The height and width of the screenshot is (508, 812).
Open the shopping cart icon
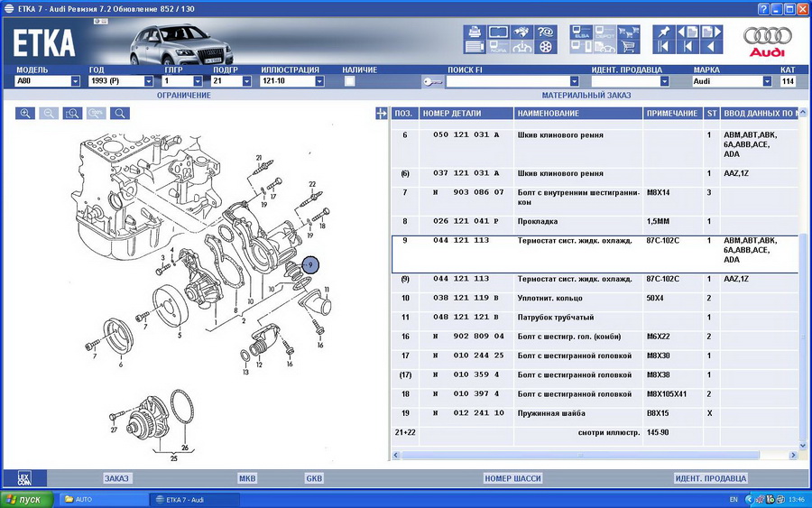pos(628,47)
